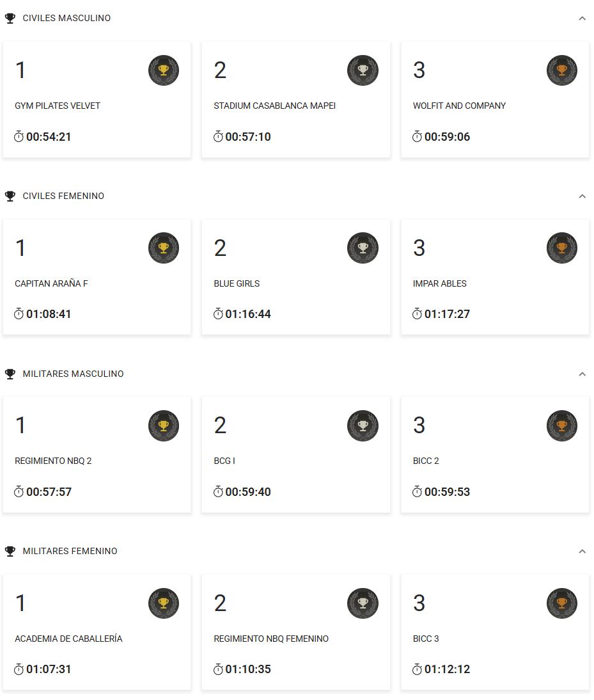Open the REGIMIENTO NBQ FEMENINO team name
Image resolution: width=594 pixels, height=700 pixels.
271,639
